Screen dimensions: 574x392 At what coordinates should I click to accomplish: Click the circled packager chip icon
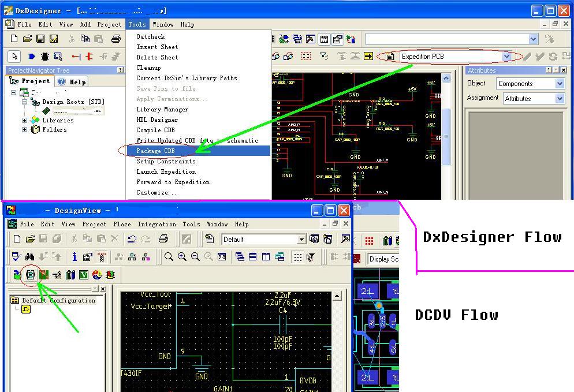31,274
